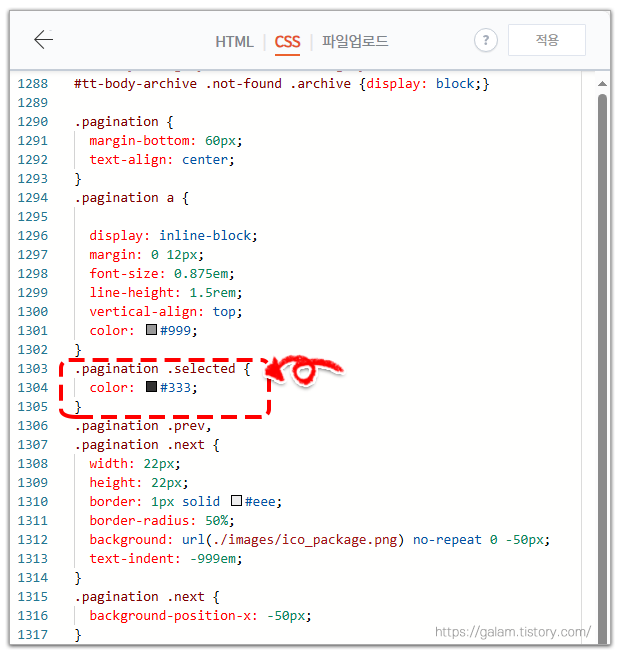620x655 pixels.
Task: Click '.pagination .selected {' selector line
Action: tap(162, 368)
